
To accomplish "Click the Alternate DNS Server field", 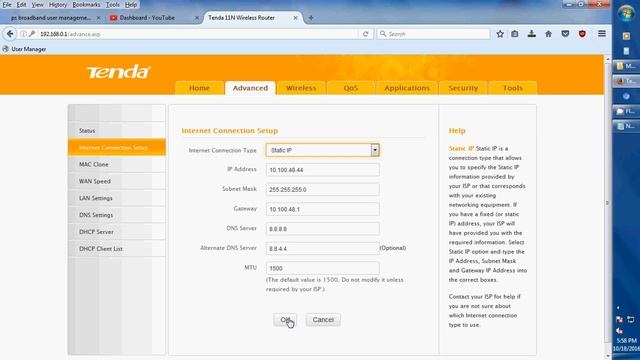I will tap(322, 248).
